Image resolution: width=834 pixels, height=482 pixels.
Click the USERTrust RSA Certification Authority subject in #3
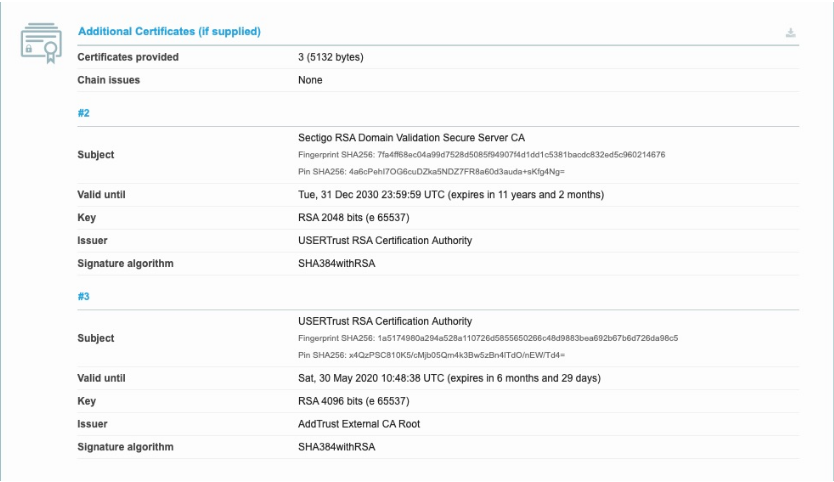(x=376, y=320)
